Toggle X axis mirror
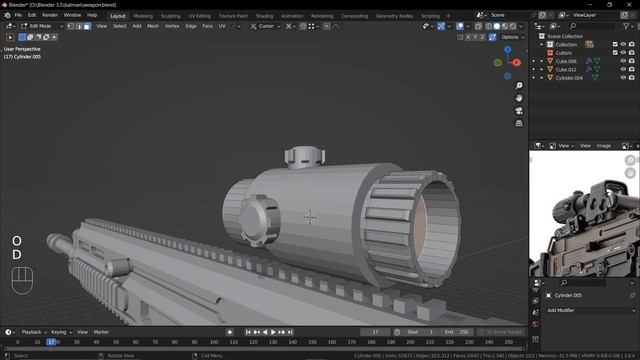Screen dimensions: 640x360 point(468,37)
